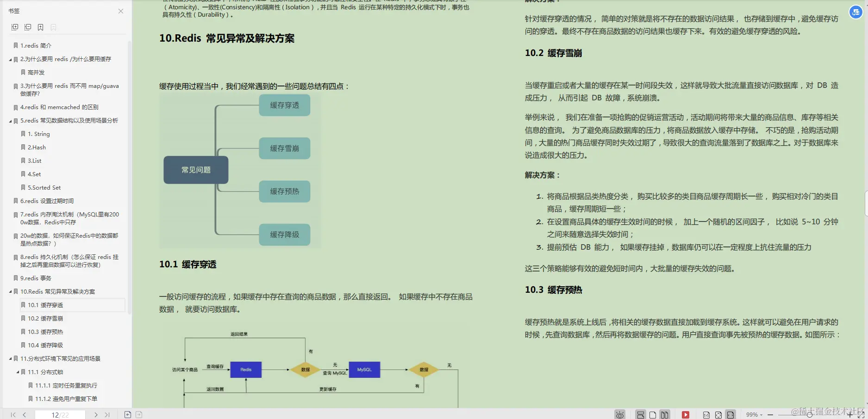Viewport: 868px width, 419px height.
Task: Go to previous page arrow
Action: point(24,414)
